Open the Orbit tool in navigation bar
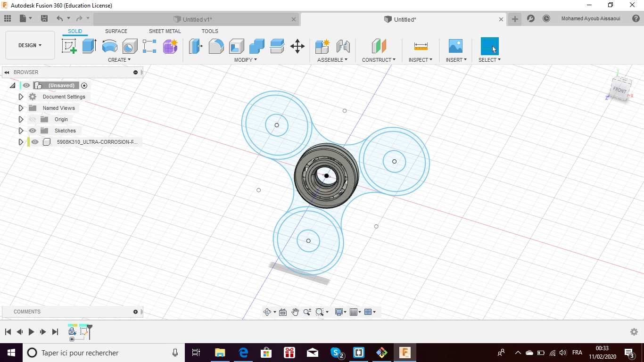The width and height of the screenshot is (644, 362). [267, 312]
